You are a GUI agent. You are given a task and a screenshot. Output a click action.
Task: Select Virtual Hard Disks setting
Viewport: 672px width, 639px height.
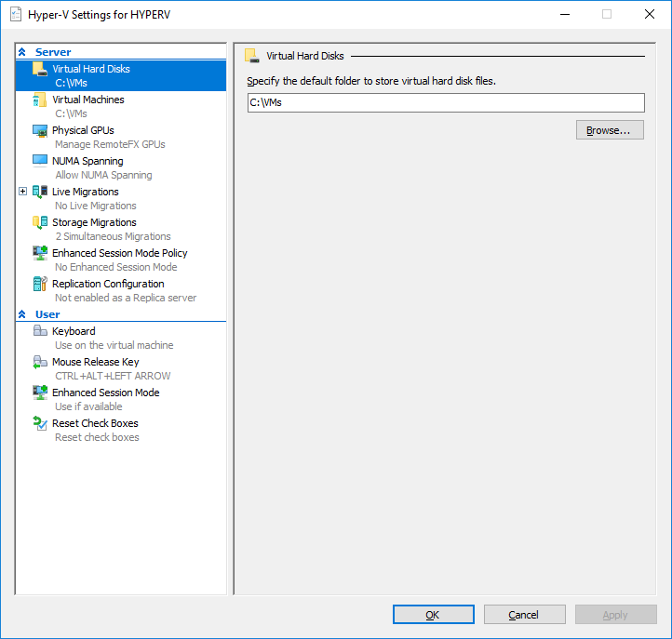pyautogui.click(x=121, y=76)
